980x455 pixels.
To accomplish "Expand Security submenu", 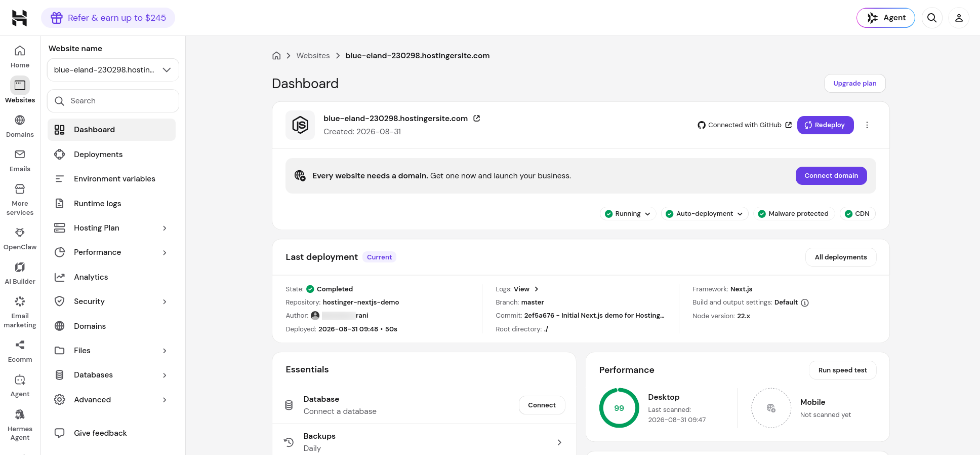I will (x=165, y=301).
